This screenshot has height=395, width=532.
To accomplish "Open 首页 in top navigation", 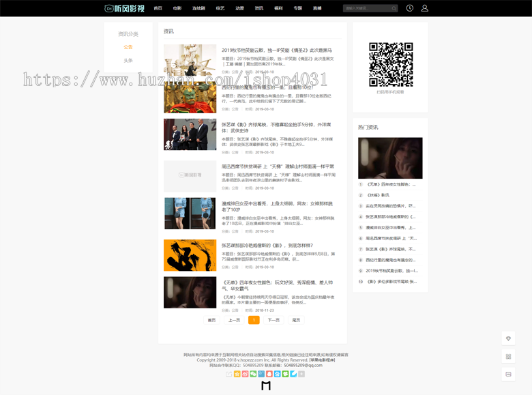I will (x=158, y=8).
